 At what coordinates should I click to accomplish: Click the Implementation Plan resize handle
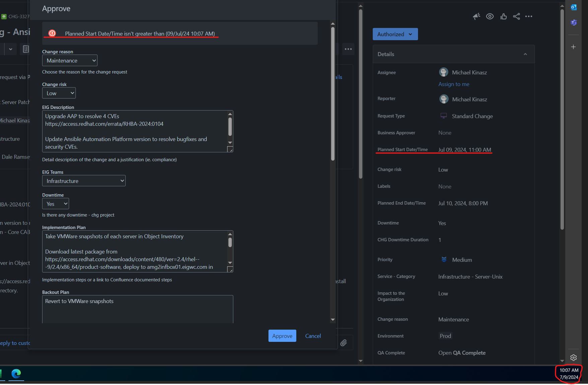[x=230, y=269]
